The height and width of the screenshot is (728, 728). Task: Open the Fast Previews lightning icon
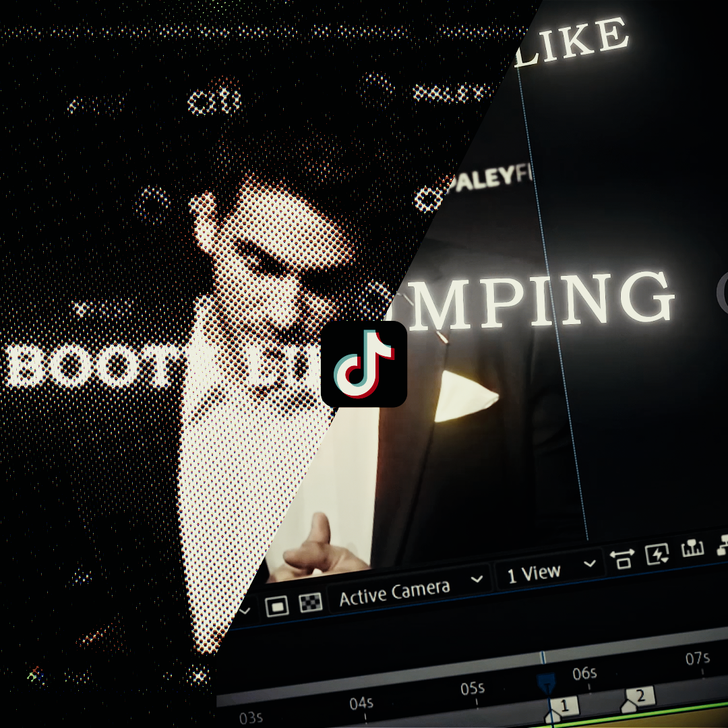click(657, 553)
